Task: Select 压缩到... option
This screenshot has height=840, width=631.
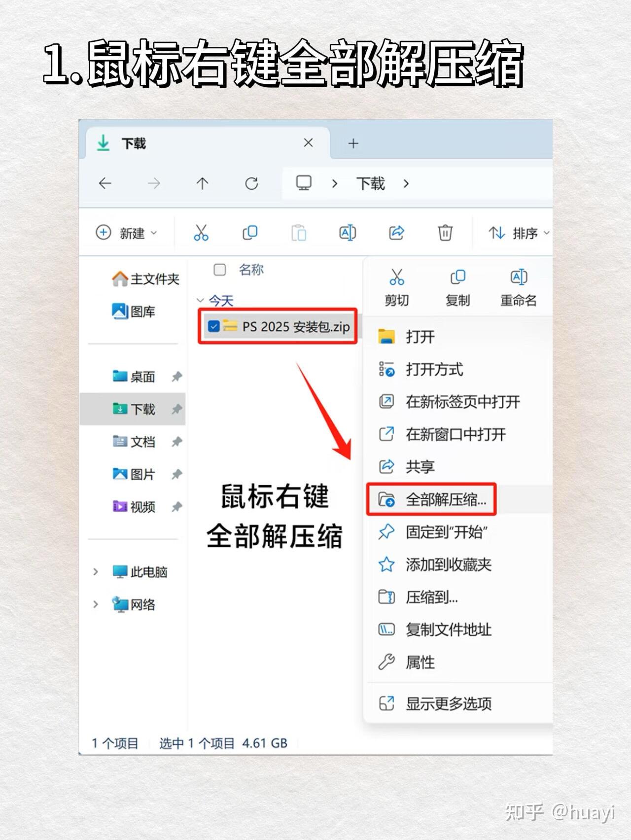Action: click(x=457, y=597)
